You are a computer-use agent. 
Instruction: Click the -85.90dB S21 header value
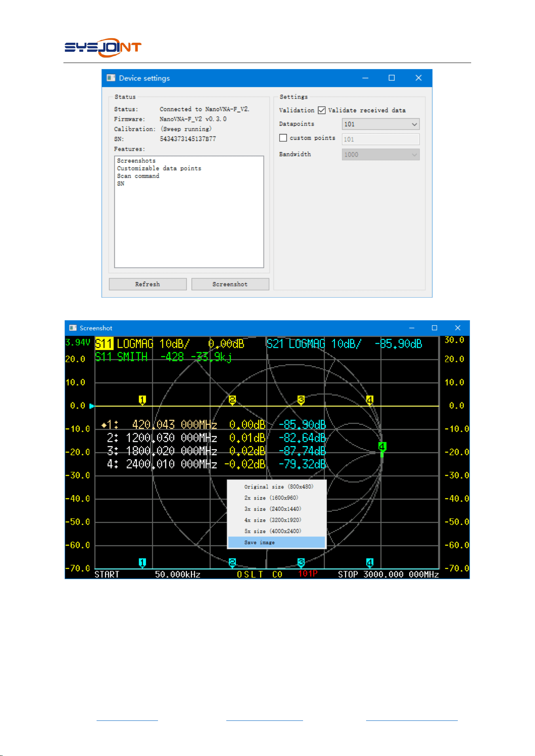coord(398,344)
